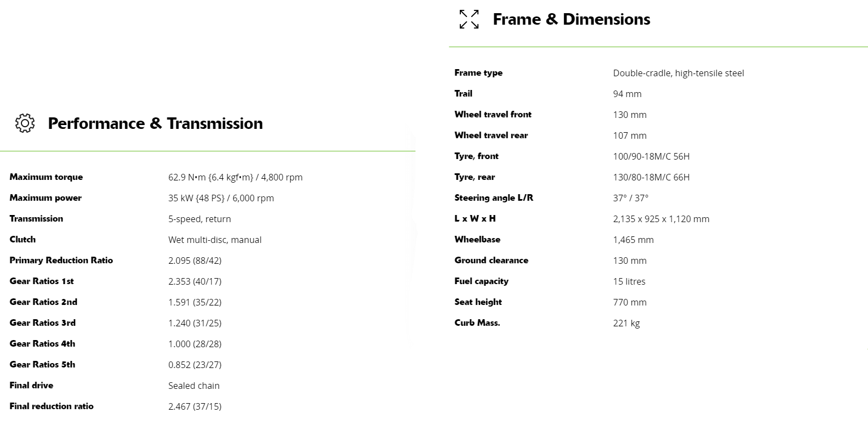
Task: Click the gear icon beside Performance & Transmission
Action: click(25, 123)
